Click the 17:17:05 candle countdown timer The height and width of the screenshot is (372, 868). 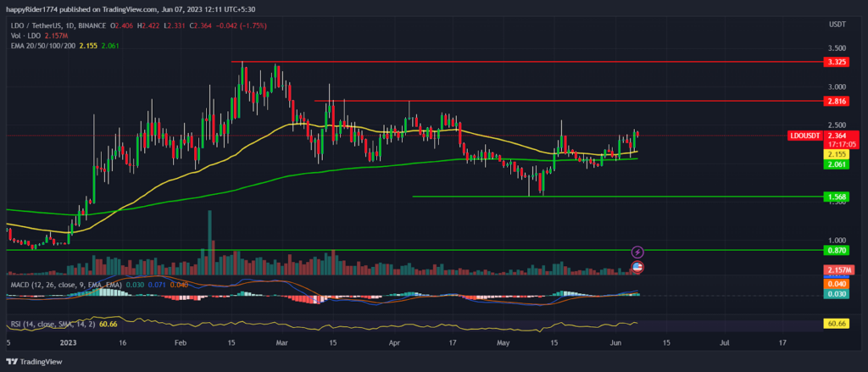pyautogui.click(x=841, y=144)
